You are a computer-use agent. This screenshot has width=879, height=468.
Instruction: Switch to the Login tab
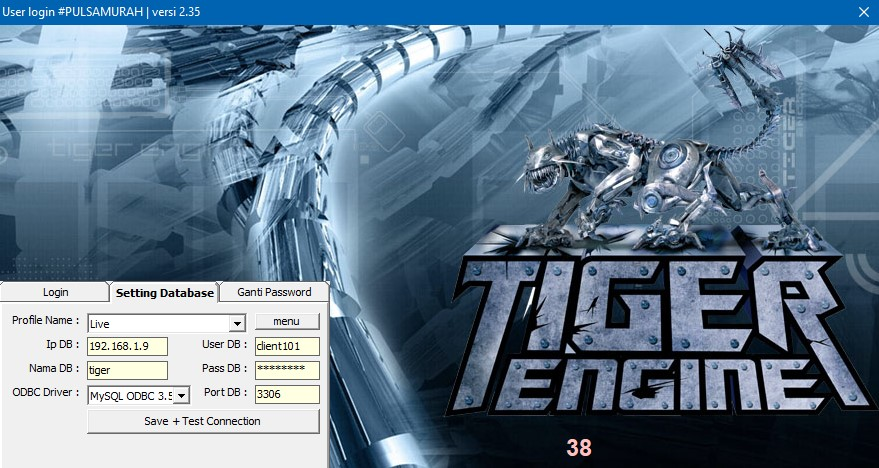point(55,292)
